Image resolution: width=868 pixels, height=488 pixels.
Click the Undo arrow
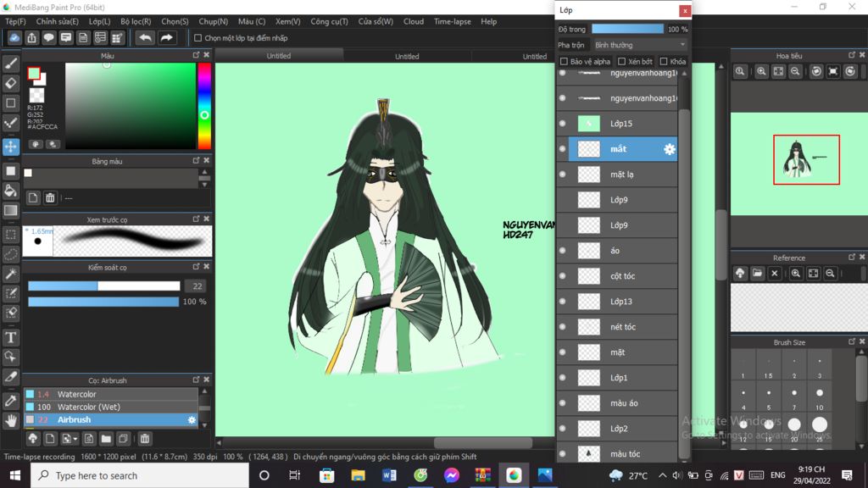(x=145, y=37)
